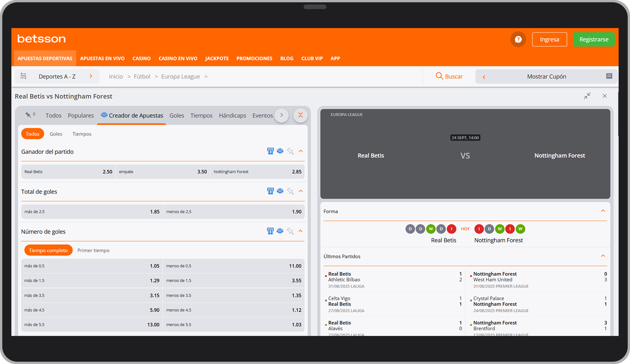
Task: Click bet builder icon on Ganador del partido
Action: (x=280, y=151)
